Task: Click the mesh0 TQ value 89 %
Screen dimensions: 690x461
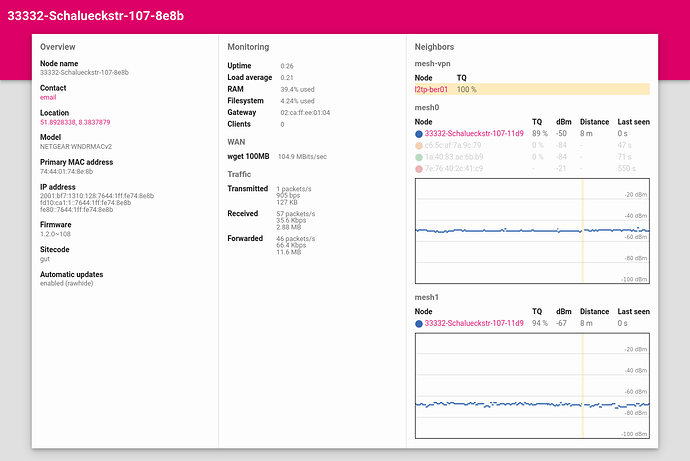Action: pos(540,133)
